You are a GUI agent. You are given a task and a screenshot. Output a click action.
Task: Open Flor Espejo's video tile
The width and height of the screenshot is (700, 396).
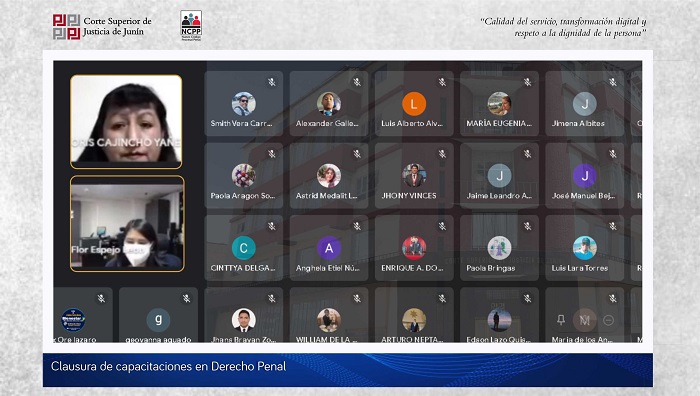127,224
